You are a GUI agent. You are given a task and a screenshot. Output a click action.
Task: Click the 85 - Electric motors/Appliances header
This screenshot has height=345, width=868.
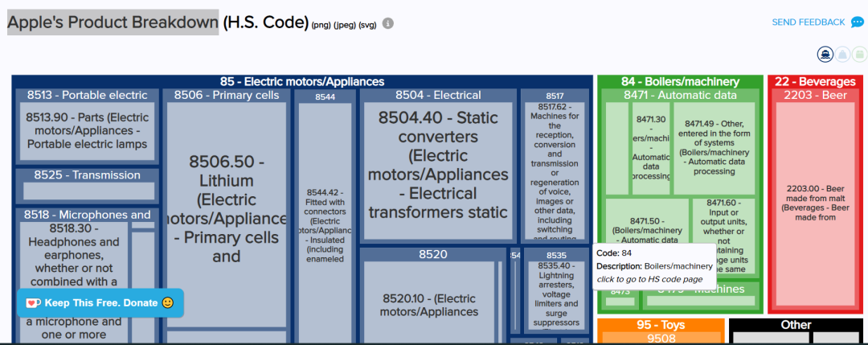[x=302, y=81]
